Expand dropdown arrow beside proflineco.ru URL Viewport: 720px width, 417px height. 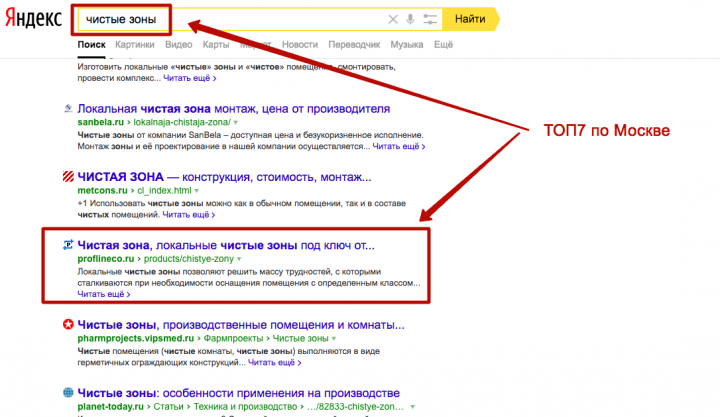pos(239,259)
